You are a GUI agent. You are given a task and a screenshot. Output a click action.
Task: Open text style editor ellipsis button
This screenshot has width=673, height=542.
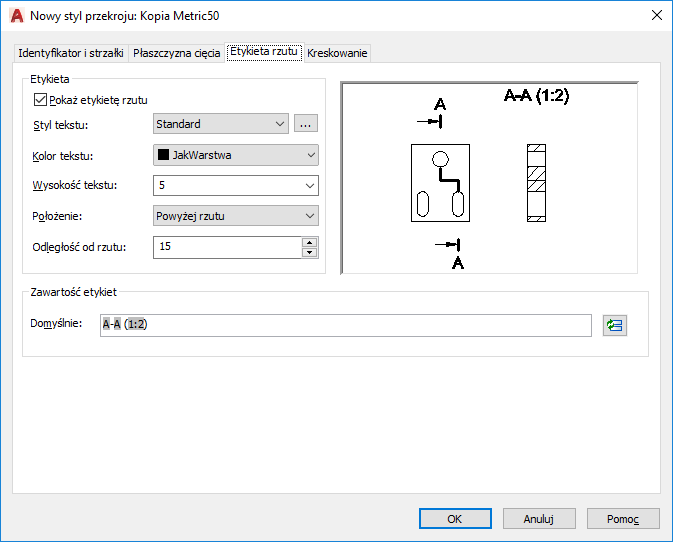(x=306, y=124)
